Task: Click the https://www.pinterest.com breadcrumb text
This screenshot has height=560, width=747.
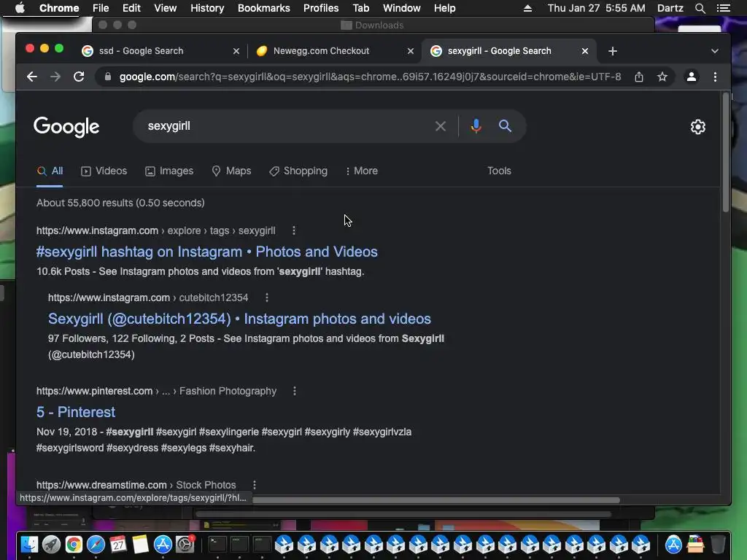Action: click(94, 391)
